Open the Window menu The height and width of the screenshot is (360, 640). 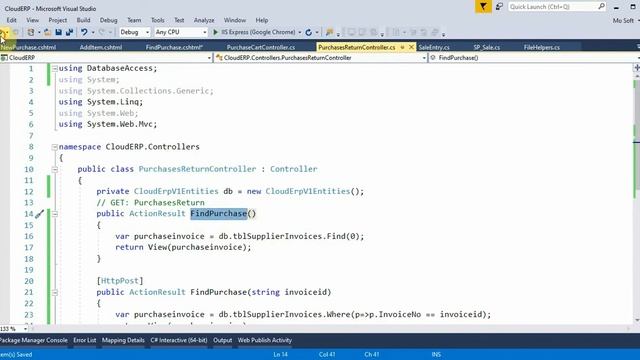[235, 20]
